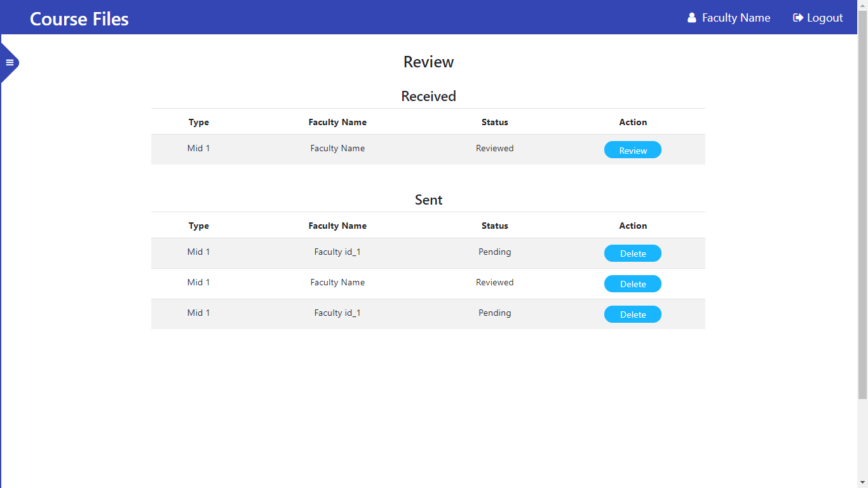The image size is (868, 488).
Task: Click Mid 1 cell in Received table
Action: [198, 148]
